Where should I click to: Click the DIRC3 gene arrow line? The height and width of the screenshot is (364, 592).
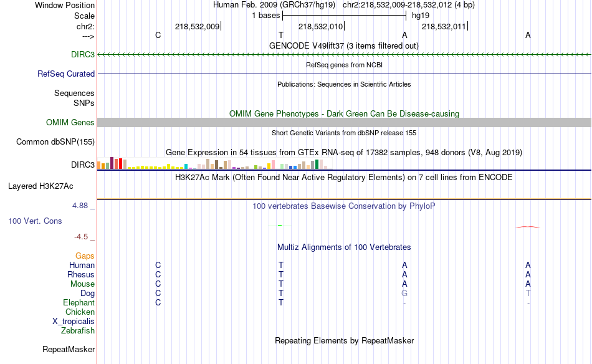point(344,55)
